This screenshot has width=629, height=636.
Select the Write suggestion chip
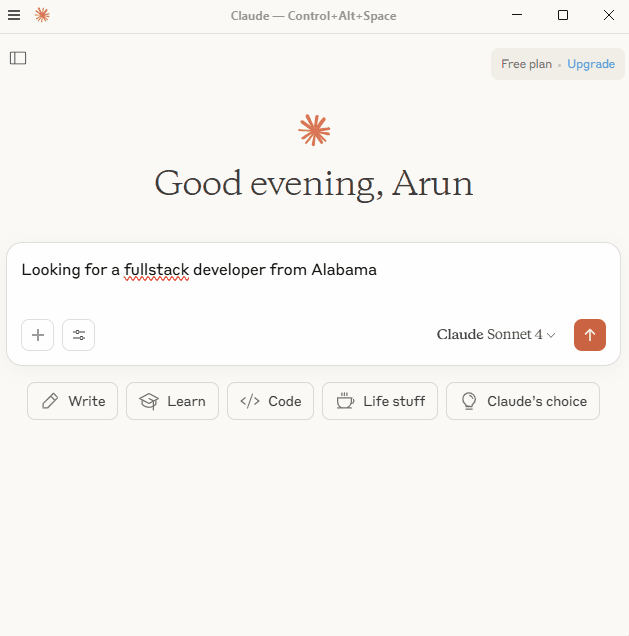pyautogui.click(x=73, y=401)
